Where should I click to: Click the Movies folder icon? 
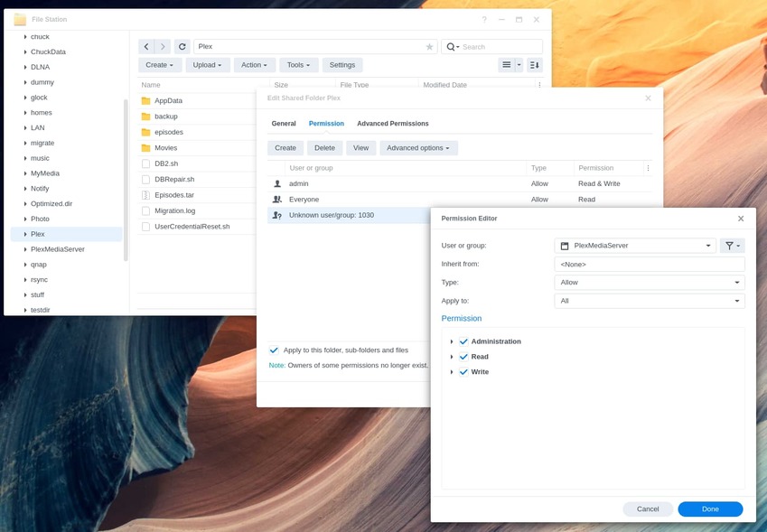tap(145, 147)
